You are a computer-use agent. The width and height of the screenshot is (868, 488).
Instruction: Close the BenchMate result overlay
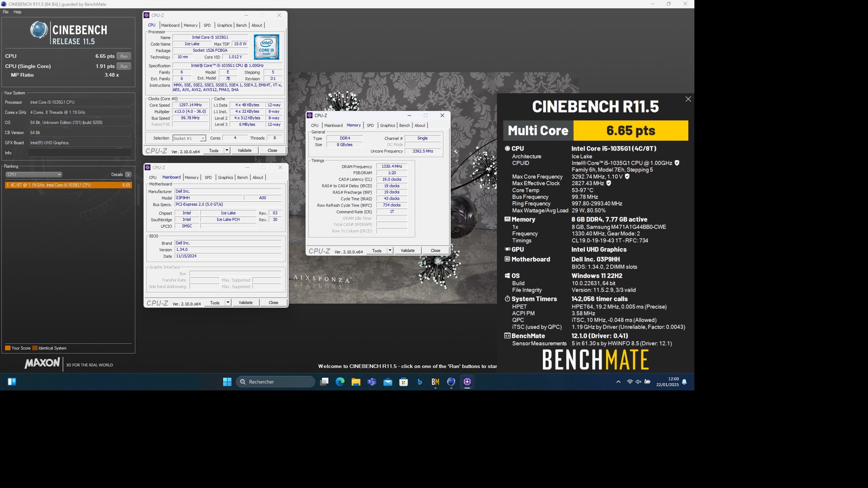(688, 99)
